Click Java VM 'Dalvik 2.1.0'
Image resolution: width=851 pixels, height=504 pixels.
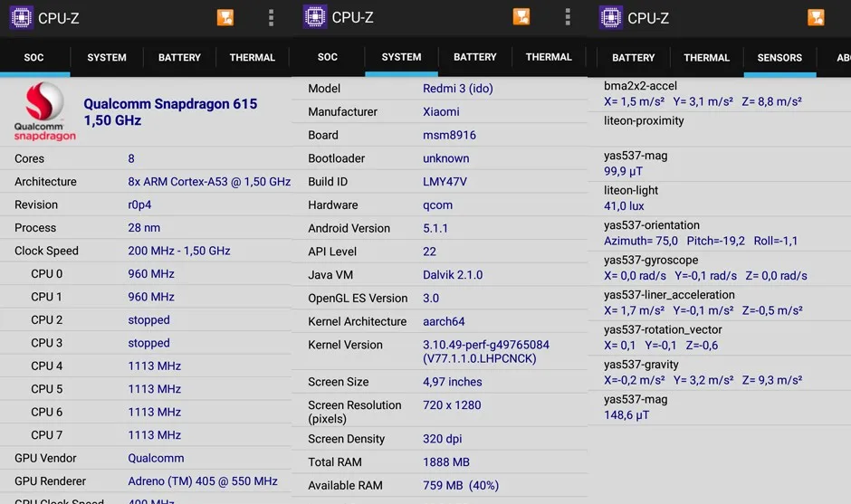[453, 275]
